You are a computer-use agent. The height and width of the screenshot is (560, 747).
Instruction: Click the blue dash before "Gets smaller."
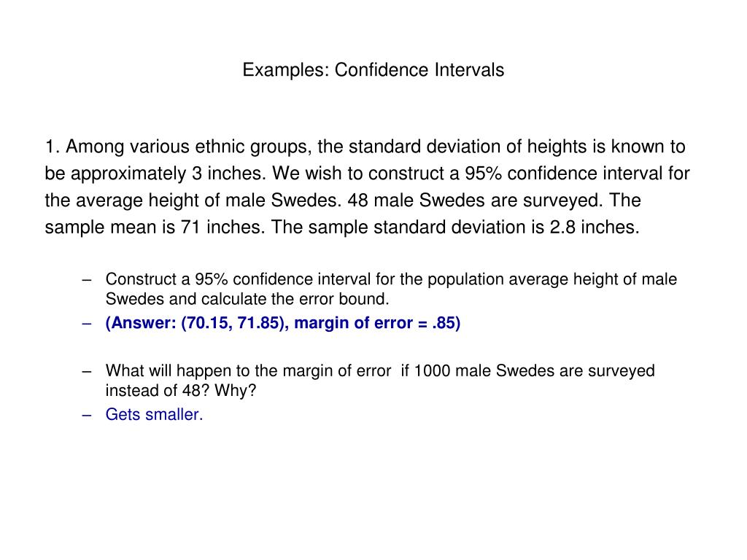(x=87, y=415)
